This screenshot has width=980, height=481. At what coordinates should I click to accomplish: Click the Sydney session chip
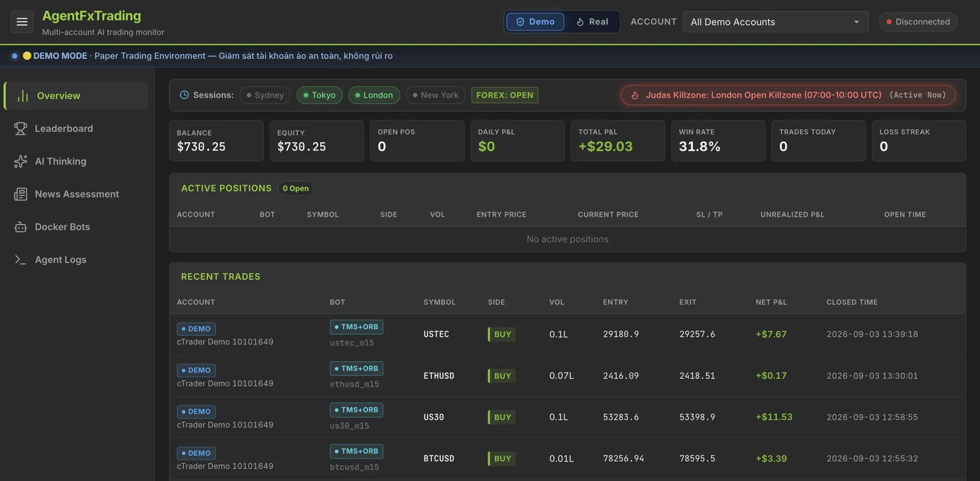click(265, 95)
